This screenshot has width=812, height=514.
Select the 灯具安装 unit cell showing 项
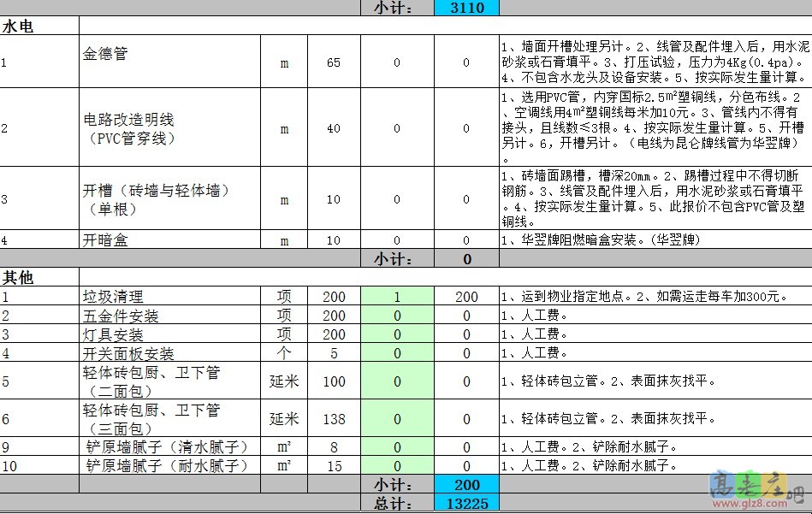coord(284,334)
